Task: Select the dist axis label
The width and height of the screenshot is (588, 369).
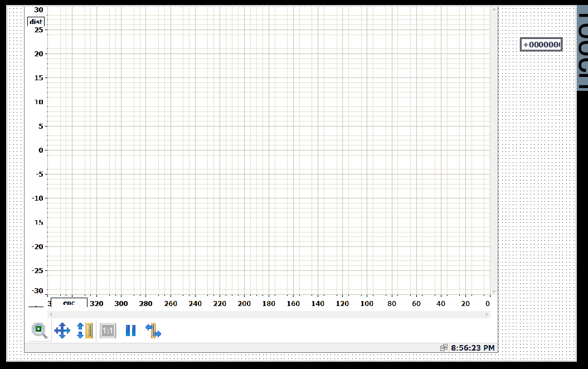Action: tap(36, 22)
